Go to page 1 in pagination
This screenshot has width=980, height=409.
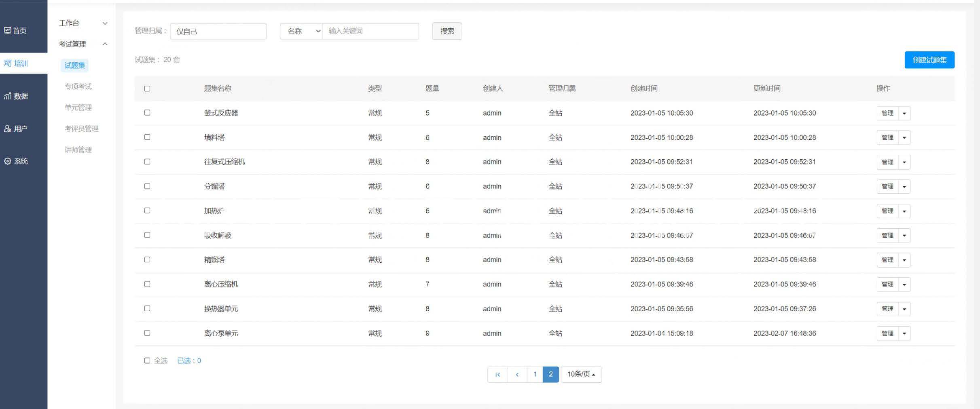(535, 374)
